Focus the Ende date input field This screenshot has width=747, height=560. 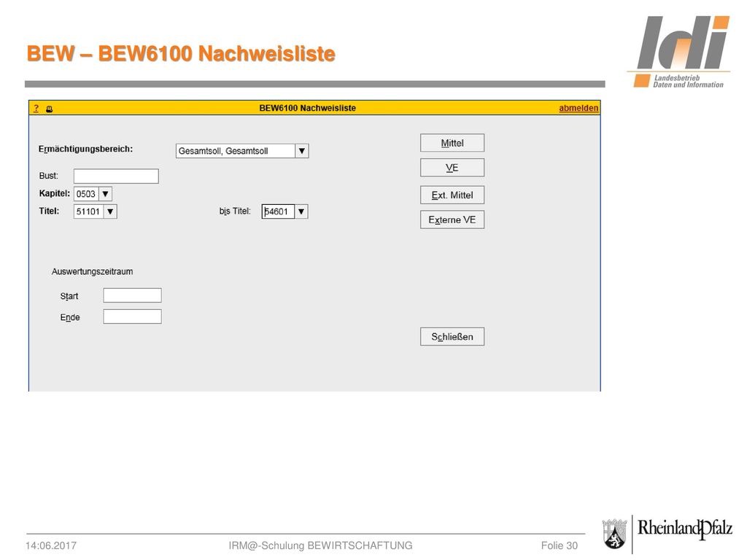(133, 316)
